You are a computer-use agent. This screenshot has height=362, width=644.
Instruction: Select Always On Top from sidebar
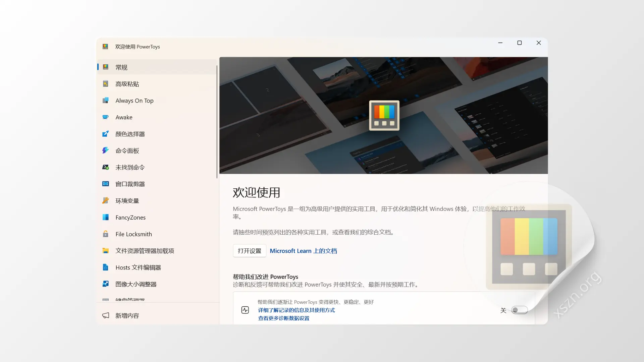pyautogui.click(x=134, y=100)
